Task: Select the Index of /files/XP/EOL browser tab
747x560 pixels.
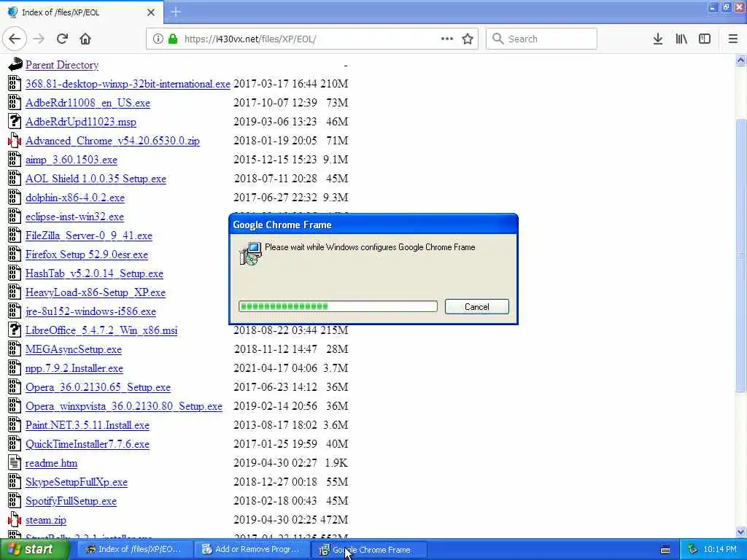Action: [82, 12]
